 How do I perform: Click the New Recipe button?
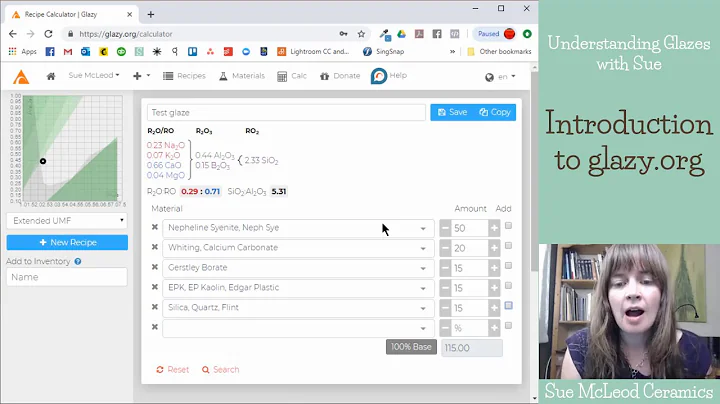(x=67, y=242)
